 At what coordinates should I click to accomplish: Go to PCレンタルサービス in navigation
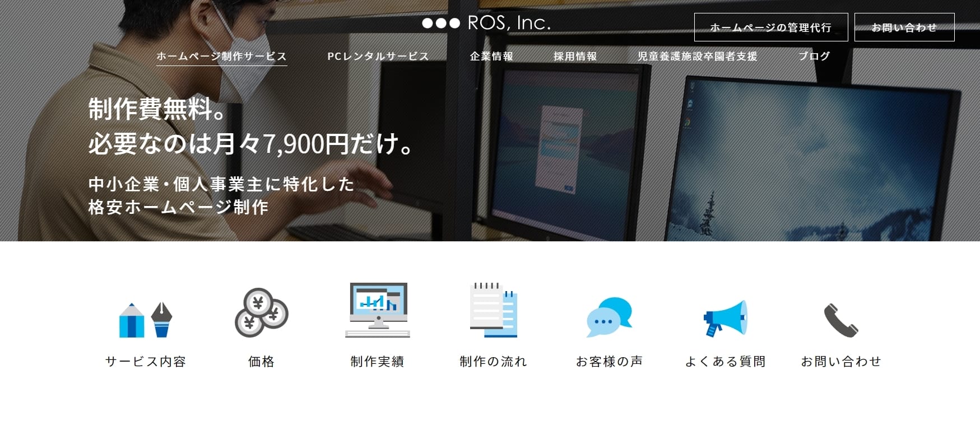pos(378,57)
